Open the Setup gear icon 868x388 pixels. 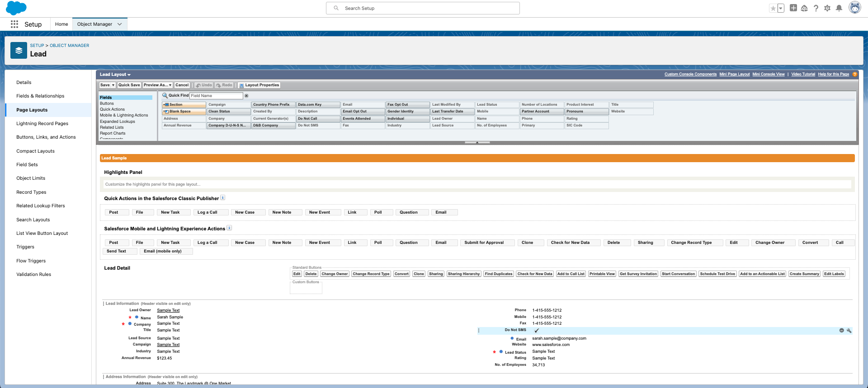point(827,8)
